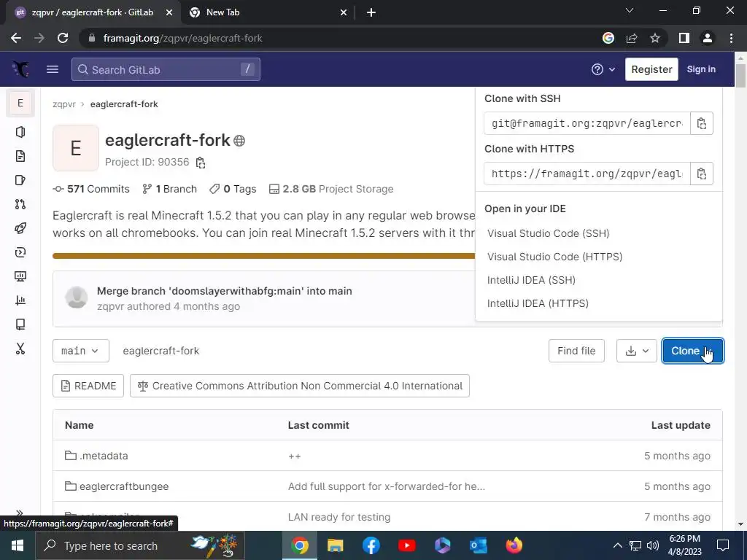This screenshot has width=747, height=560.
Task: Copy the project ID
Action: point(201,163)
